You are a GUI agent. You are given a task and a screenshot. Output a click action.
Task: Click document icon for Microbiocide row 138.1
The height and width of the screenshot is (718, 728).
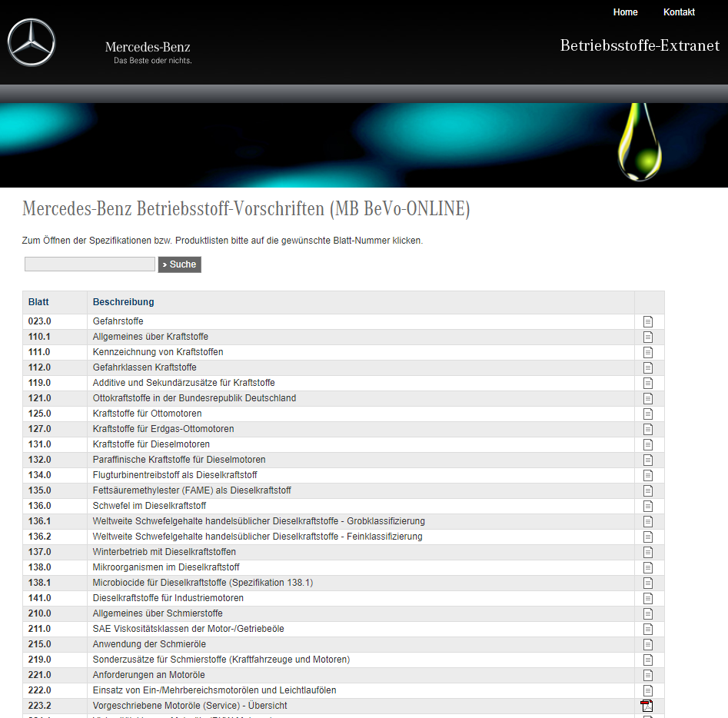coord(648,583)
